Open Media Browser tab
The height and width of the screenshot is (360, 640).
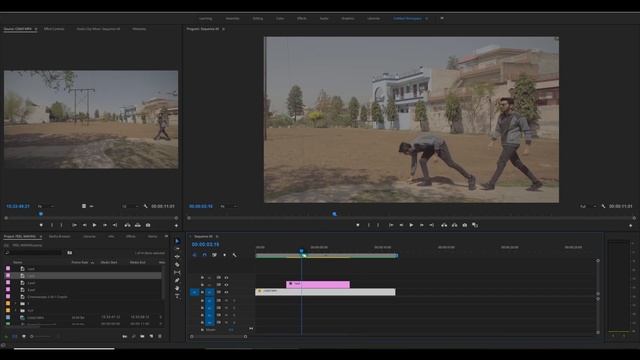(60, 236)
